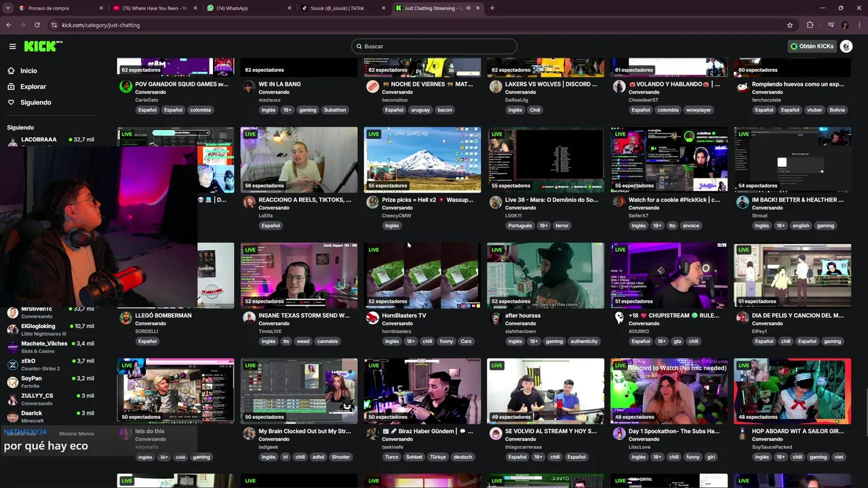This screenshot has height=488, width=868.
Task: Open slaithectown channel avatar
Action: pos(496,317)
